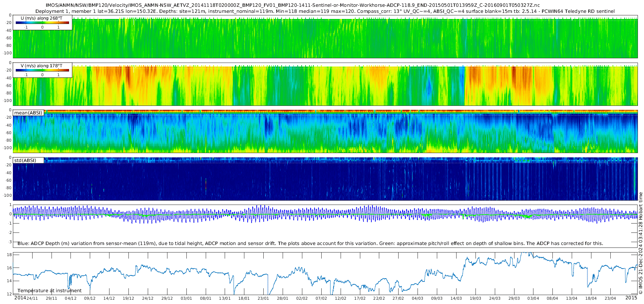
Task: Click the NetCDF file path title
Action: coord(293,5)
